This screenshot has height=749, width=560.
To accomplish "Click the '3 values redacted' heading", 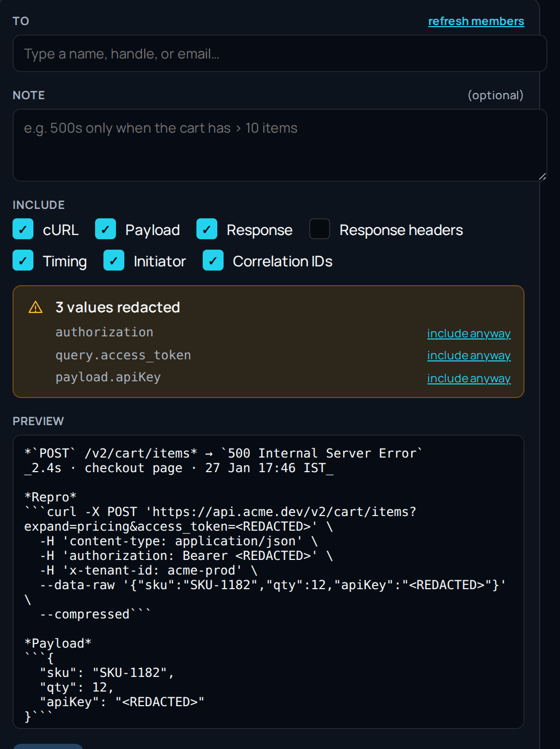I will click(118, 307).
